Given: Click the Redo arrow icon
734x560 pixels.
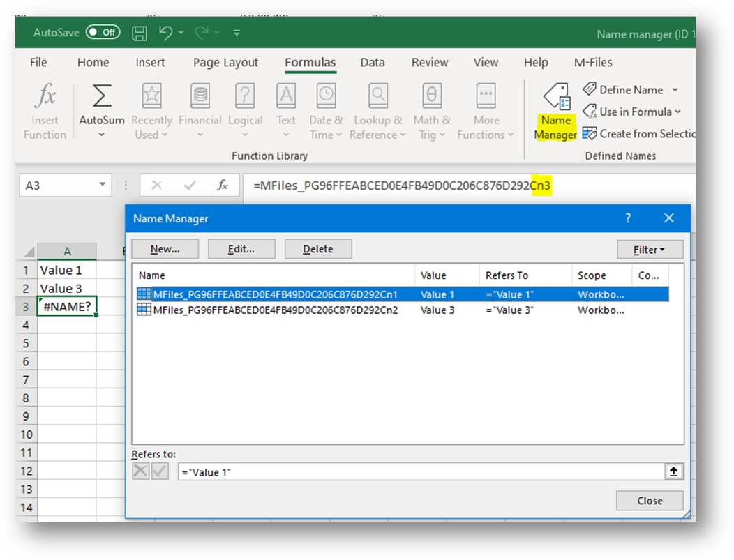Looking at the screenshot, I should (x=202, y=33).
